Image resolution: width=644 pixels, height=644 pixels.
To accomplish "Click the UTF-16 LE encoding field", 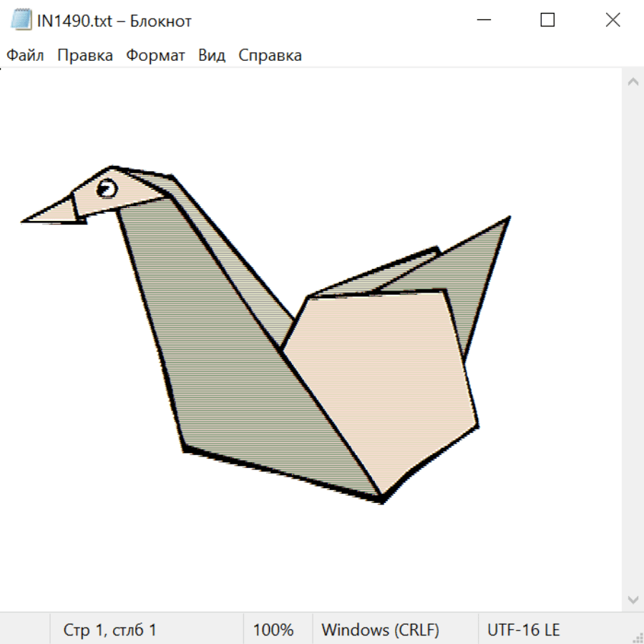I will click(523, 630).
